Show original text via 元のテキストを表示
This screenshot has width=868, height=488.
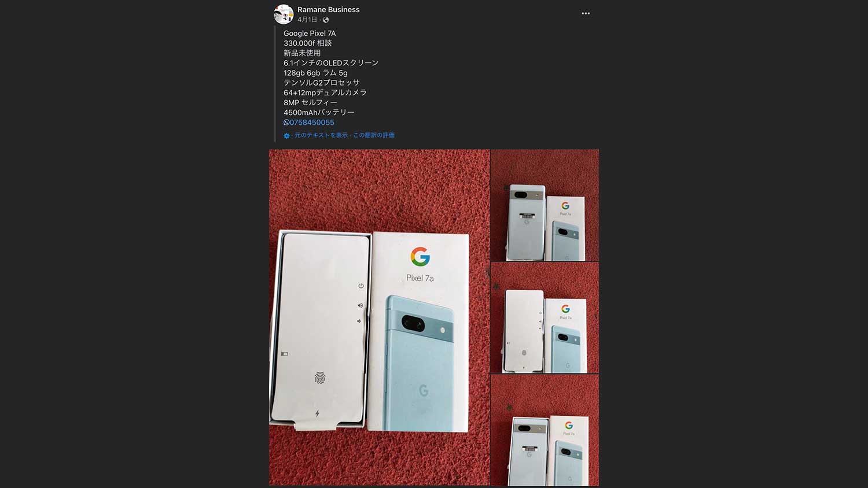pyautogui.click(x=321, y=135)
